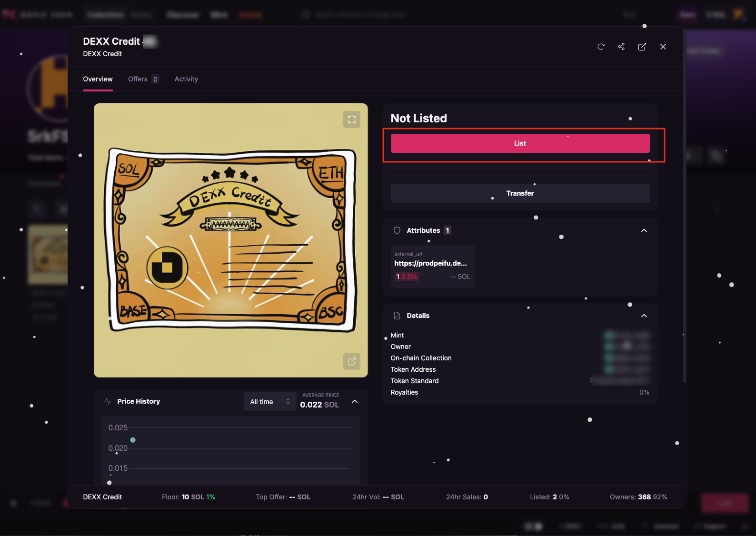The width and height of the screenshot is (756, 536).
Task: Click the Token Standard label
Action: point(415,381)
